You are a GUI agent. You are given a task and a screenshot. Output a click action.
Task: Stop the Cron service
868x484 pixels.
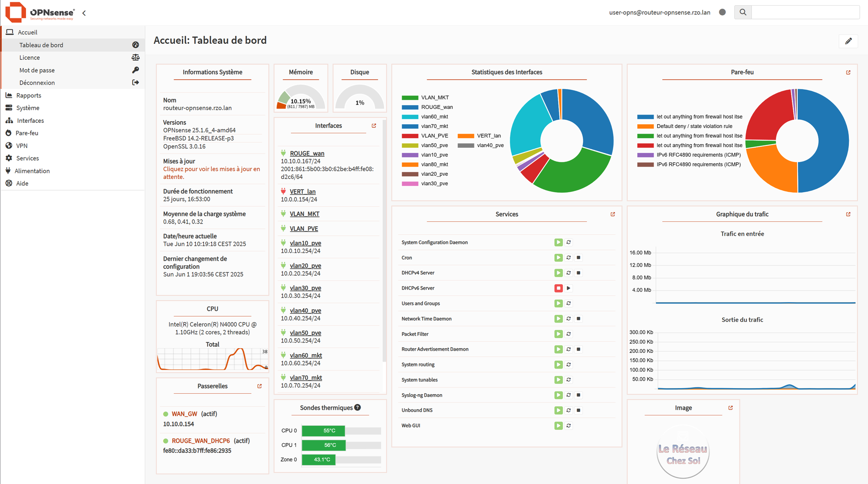pos(579,258)
